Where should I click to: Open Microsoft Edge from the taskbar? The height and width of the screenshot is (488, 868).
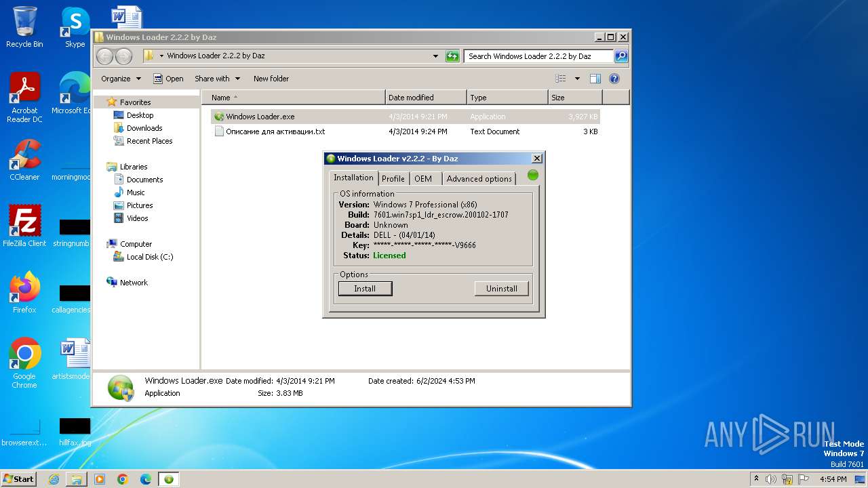click(x=146, y=479)
